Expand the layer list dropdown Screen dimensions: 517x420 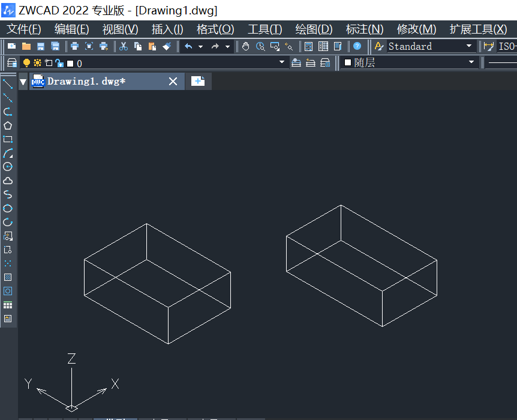pyautogui.click(x=281, y=62)
